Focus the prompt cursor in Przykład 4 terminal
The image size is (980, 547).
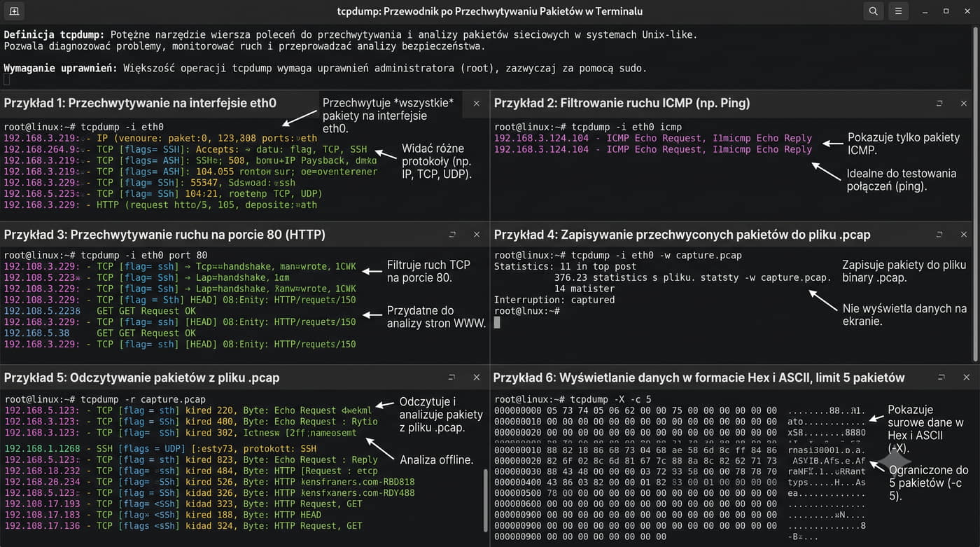497,322
